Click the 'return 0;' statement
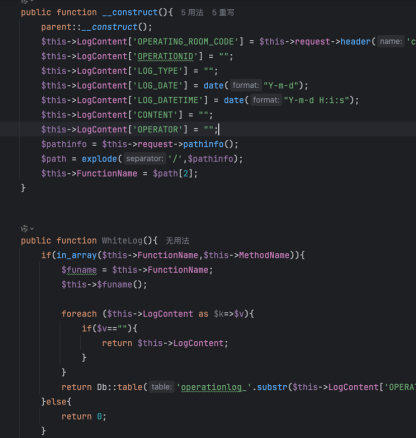 84,417
